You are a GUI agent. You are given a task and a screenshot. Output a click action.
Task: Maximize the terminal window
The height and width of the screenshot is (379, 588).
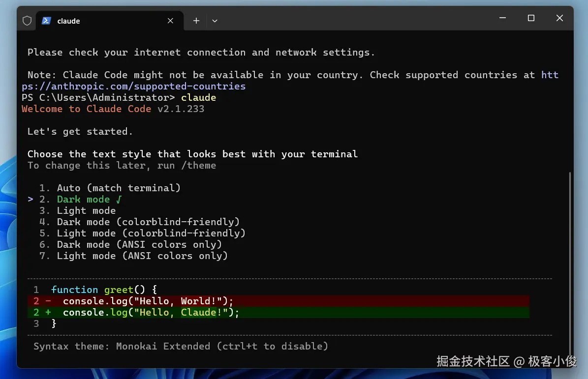[531, 18]
